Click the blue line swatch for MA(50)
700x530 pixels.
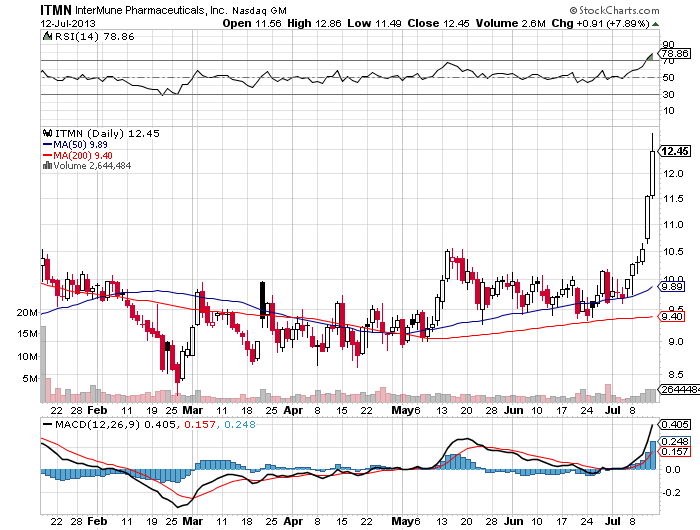[x=47, y=145]
